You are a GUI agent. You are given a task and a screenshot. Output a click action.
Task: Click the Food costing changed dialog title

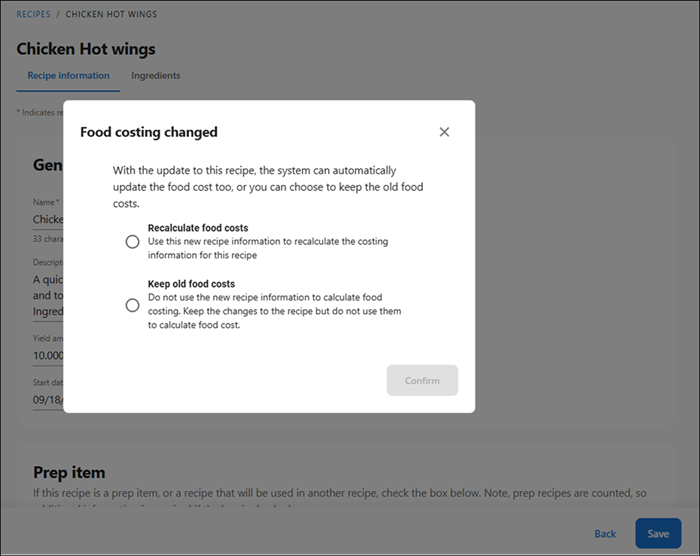click(x=148, y=132)
